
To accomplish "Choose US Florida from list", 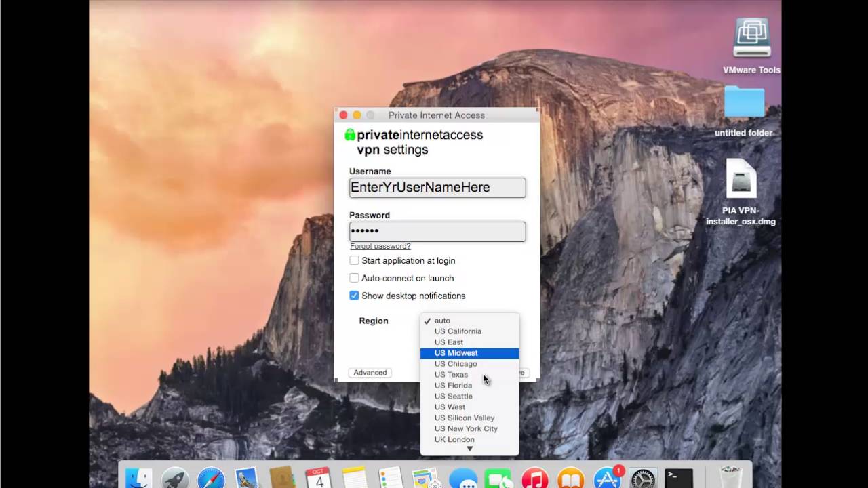I will click(469, 386).
